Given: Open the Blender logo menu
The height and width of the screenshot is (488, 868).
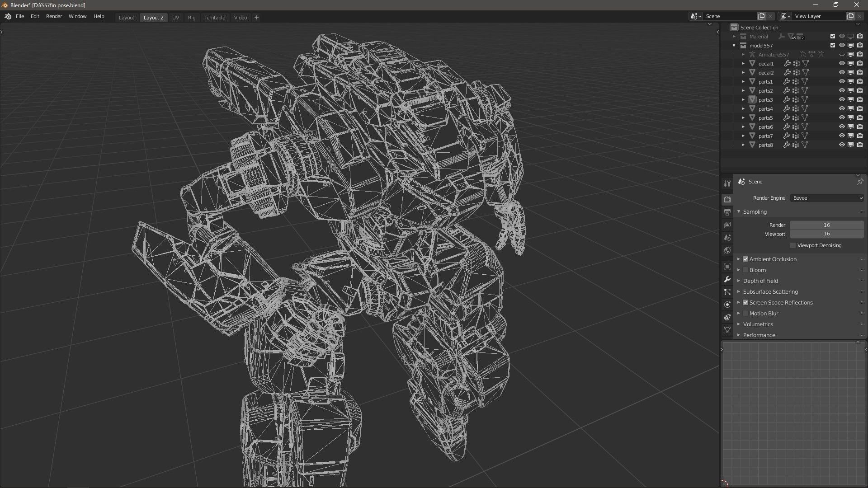Looking at the screenshot, I should pyautogui.click(x=8, y=17).
